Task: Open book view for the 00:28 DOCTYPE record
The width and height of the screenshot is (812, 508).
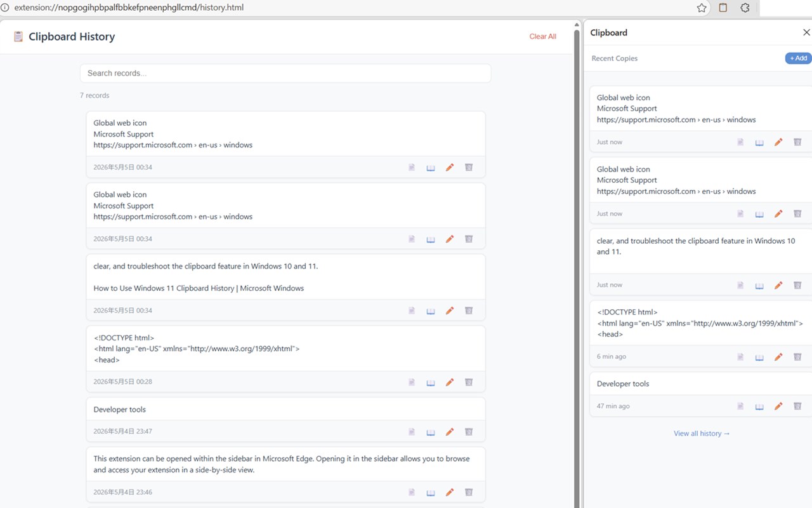Action: point(431,382)
